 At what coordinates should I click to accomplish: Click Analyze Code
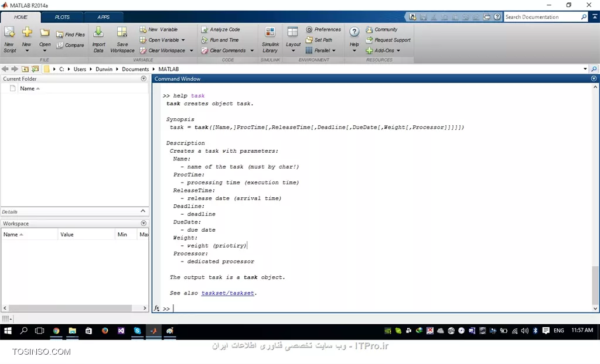click(x=221, y=29)
